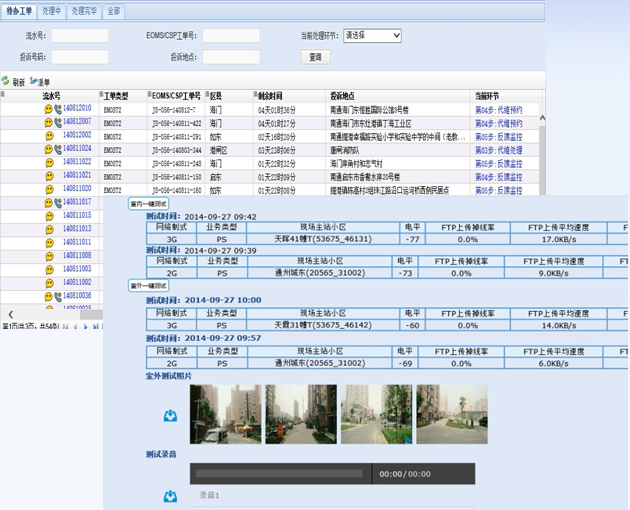The width and height of the screenshot is (630, 510).
Task: Switch to the 处理中 tab
Action: (x=52, y=11)
